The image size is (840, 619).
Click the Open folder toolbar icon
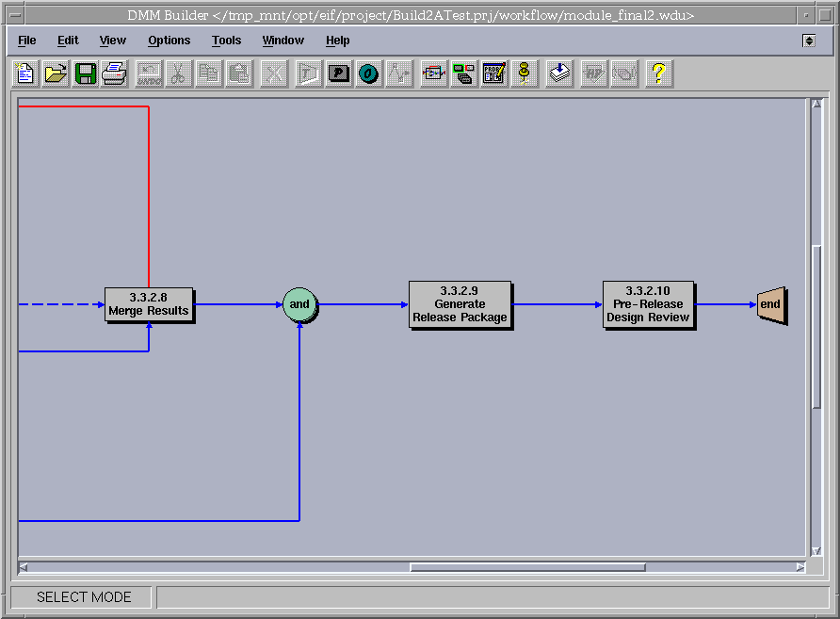[56, 73]
